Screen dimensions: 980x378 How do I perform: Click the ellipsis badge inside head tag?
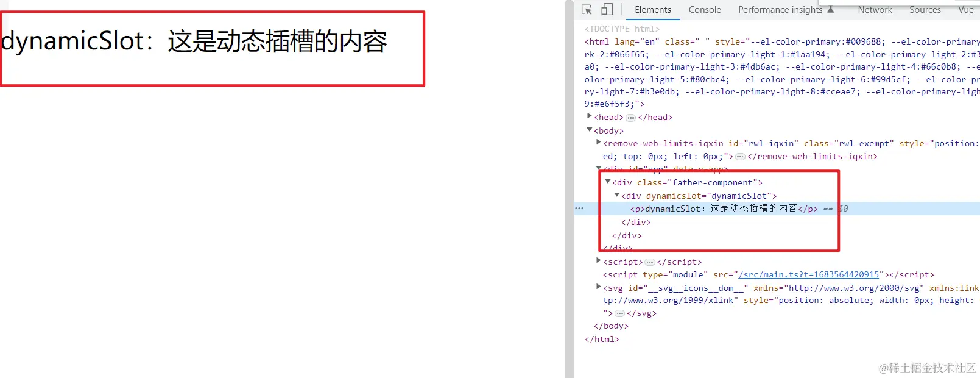click(630, 118)
